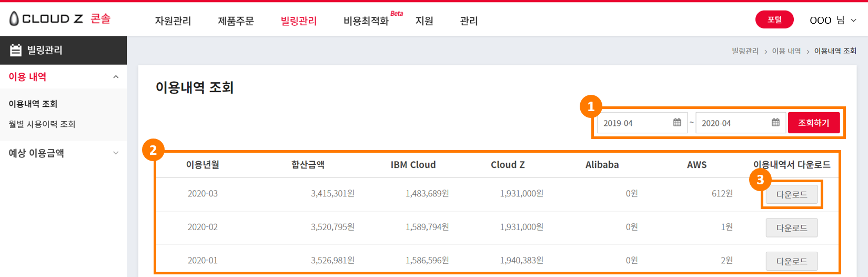Click the IBM Cloud amount 1,586,596원

coord(427,261)
